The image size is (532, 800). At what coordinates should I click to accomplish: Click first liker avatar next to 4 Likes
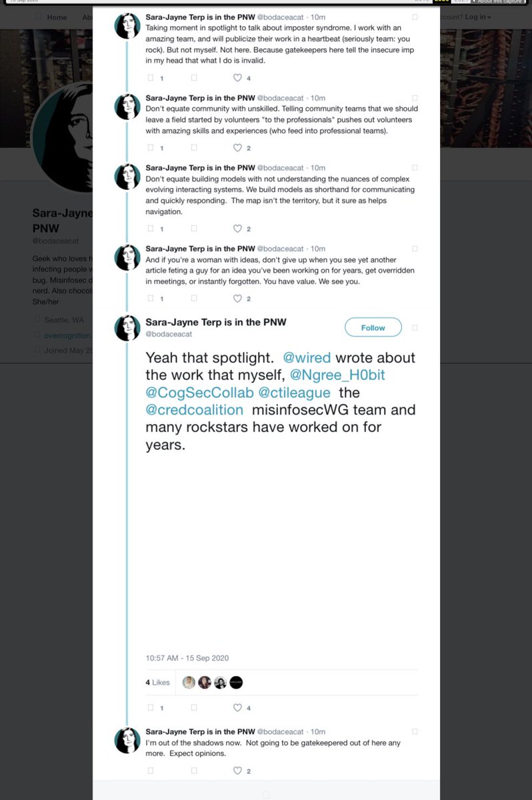tap(189, 683)
